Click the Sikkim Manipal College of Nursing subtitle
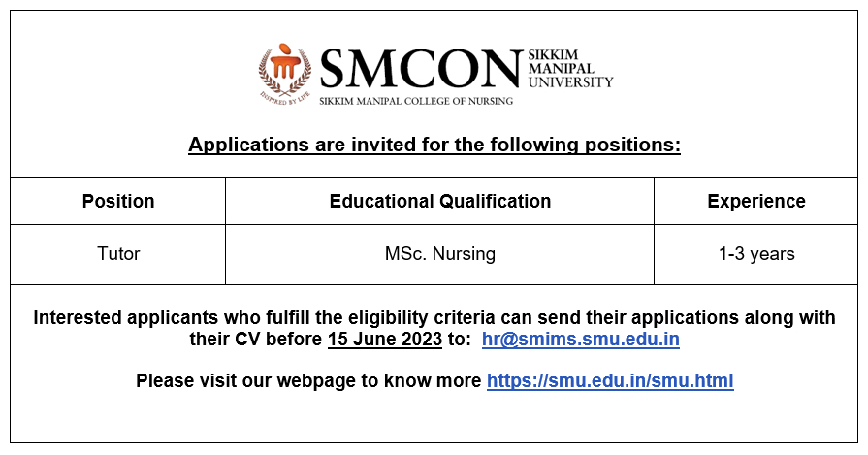Screen dimensions: 868x455 pyautogui.click(x=416, y=101)
